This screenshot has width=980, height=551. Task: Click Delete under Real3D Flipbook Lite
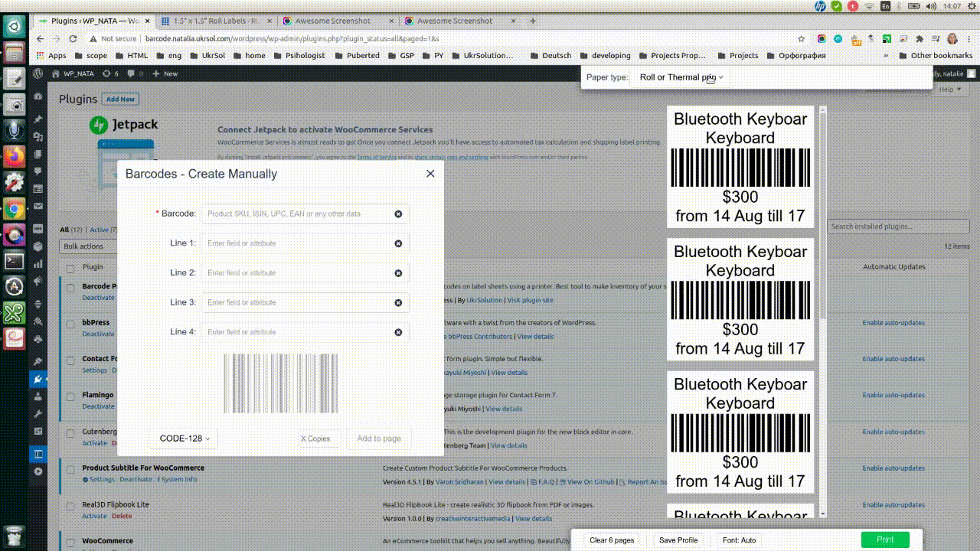[x=122, y=517]
